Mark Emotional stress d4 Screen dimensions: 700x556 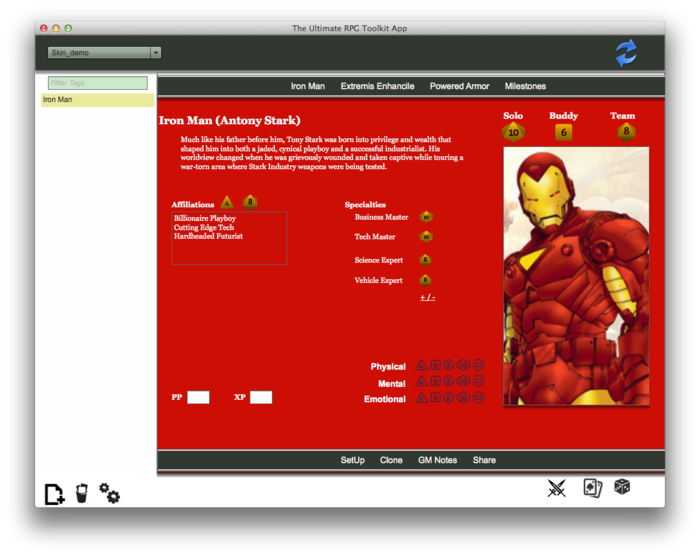point(421,397)
